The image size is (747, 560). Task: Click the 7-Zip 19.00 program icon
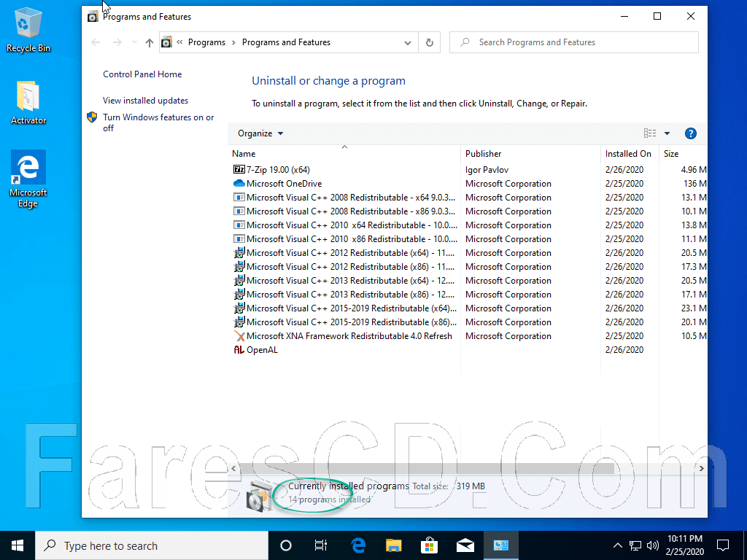coord(239,169)
